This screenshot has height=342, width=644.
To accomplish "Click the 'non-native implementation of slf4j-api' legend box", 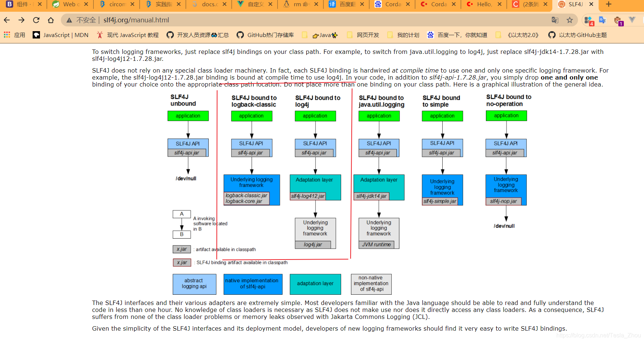I will [x=371, y=284].
